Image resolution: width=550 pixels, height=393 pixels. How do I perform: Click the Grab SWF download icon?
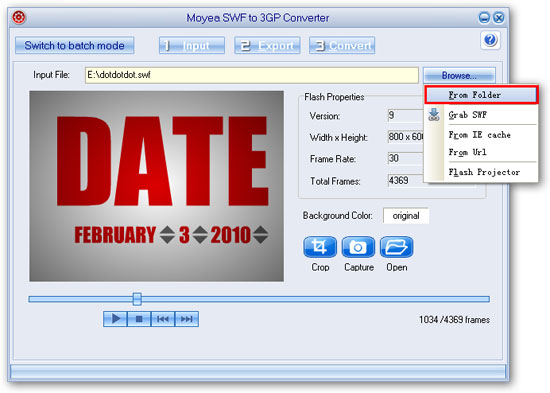pos(434,114)
